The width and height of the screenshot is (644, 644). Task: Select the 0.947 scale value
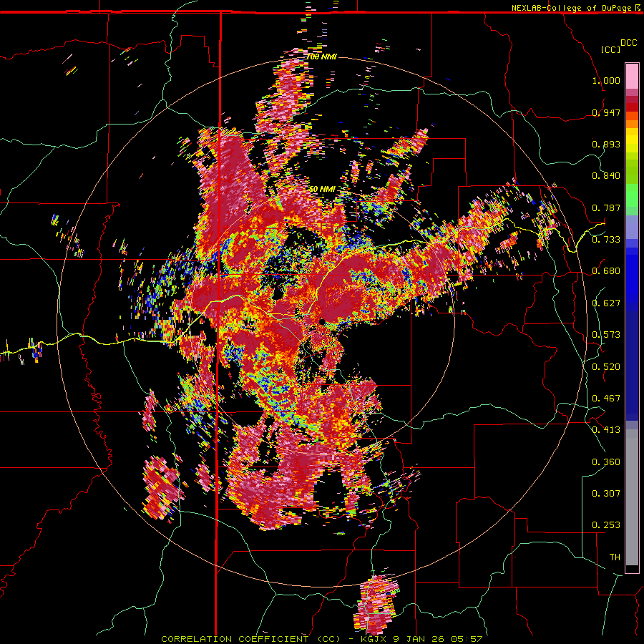pos(606,112)
